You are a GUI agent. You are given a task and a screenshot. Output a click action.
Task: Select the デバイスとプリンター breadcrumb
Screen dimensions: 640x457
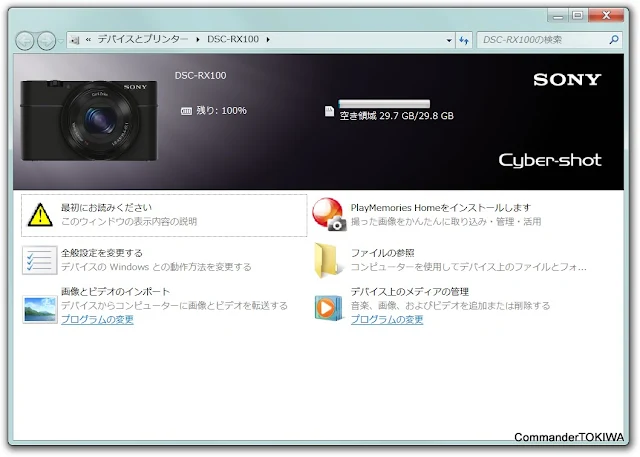pyautogui.click(x=143, y=39)
